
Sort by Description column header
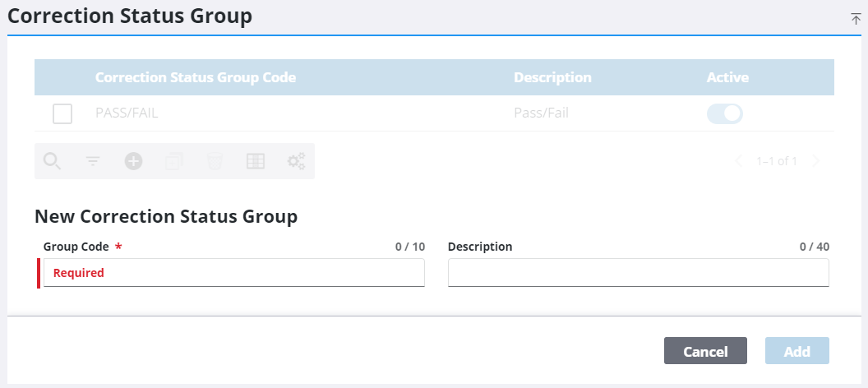click(552, 77)
